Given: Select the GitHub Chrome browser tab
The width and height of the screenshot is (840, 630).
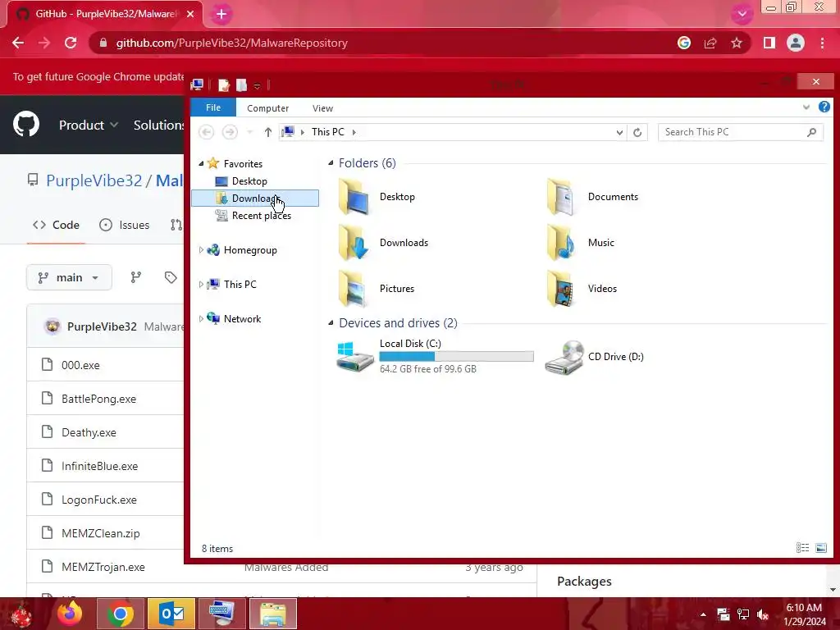Looking at the screenshot, I should pyautogui.click(x=105, y=14).
